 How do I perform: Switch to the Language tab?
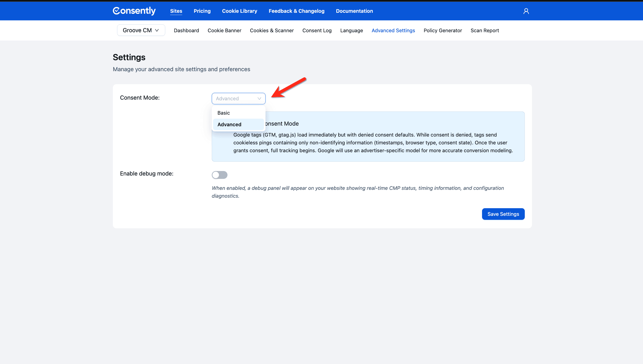pos(351,30)
